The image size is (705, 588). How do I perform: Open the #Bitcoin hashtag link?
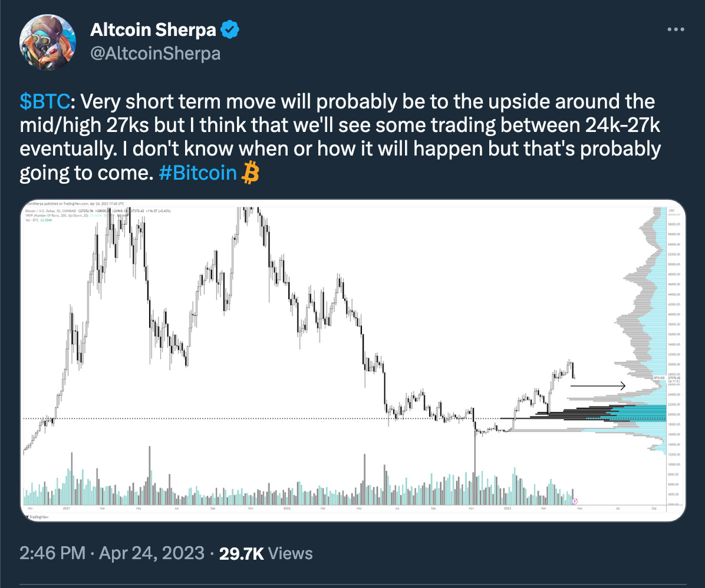coord(198,173)
